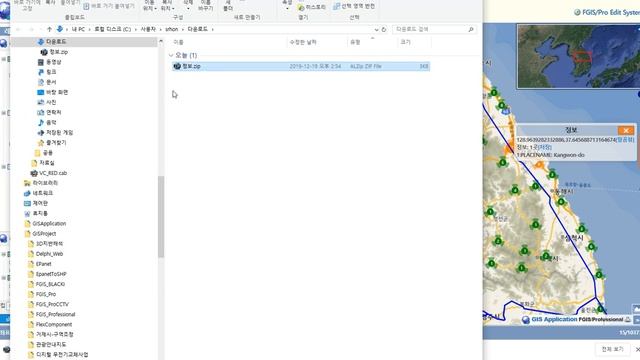The height and width of the screenshot is (360, 640).
Task: Sort by the 수정한 날짜 column header
Action: click(x=303, y=42)
